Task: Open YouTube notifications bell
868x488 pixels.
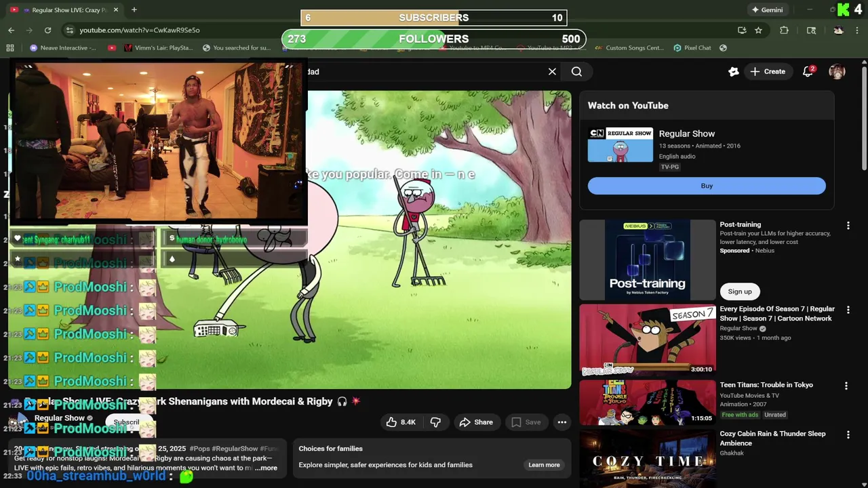Action: [x=808, y=71]
